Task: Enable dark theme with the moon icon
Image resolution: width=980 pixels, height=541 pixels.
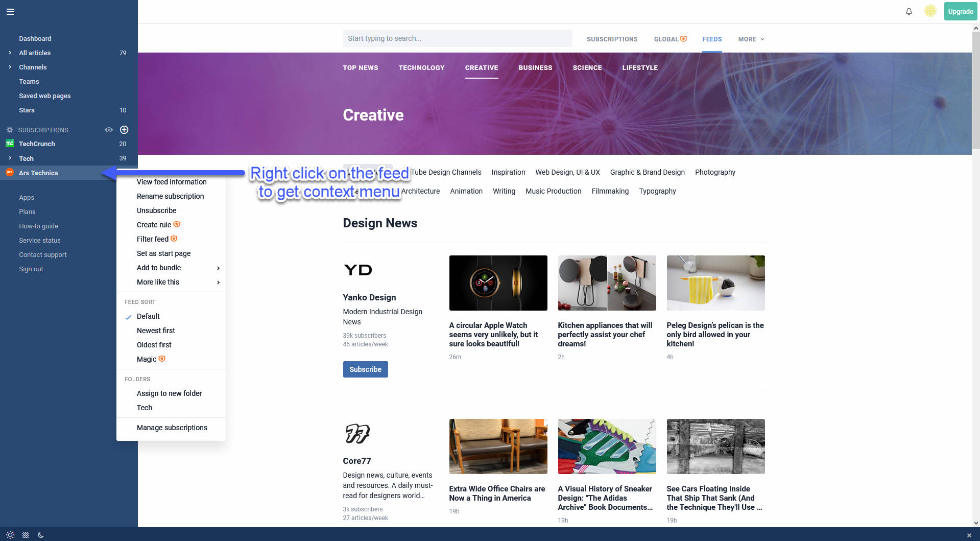Action: pyautogui.click(x=41, y=534)
